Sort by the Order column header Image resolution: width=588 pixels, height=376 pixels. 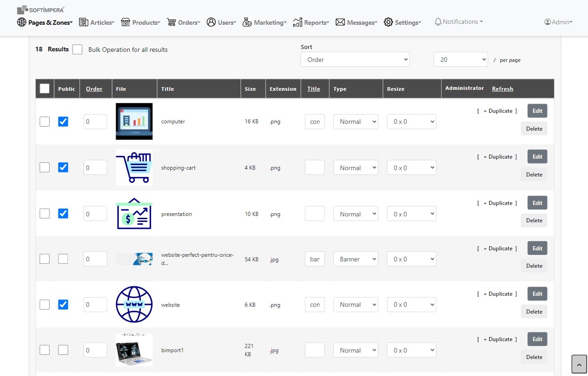point(94,88)
